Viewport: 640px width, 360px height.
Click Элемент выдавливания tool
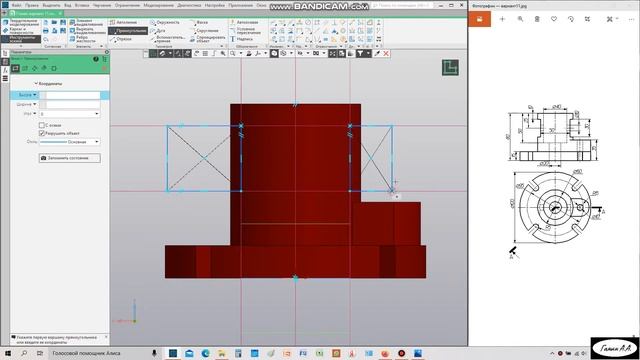[x=86, y=22]
